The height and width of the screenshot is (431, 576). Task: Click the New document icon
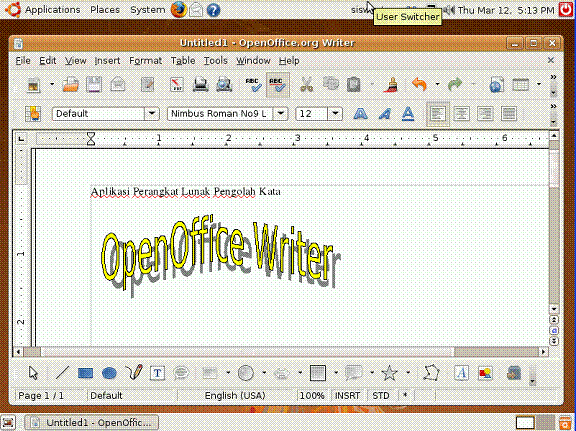pyautogui.click(x=33, y=85)
